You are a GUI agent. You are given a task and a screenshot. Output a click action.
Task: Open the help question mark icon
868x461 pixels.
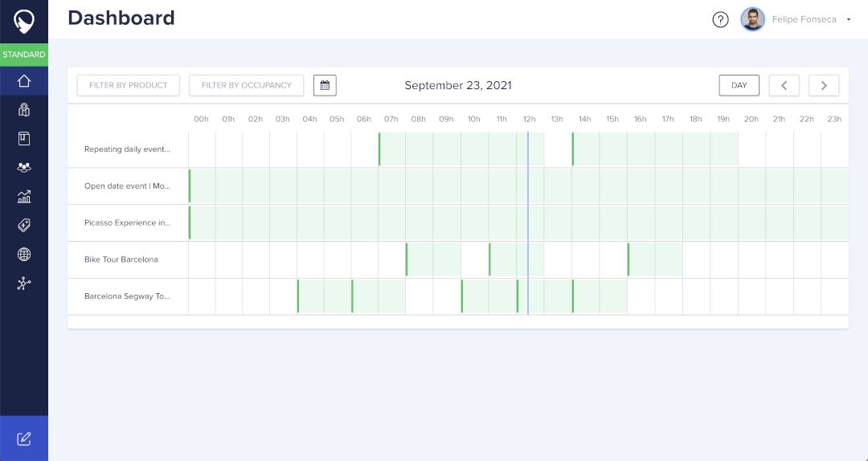(720, 19)
